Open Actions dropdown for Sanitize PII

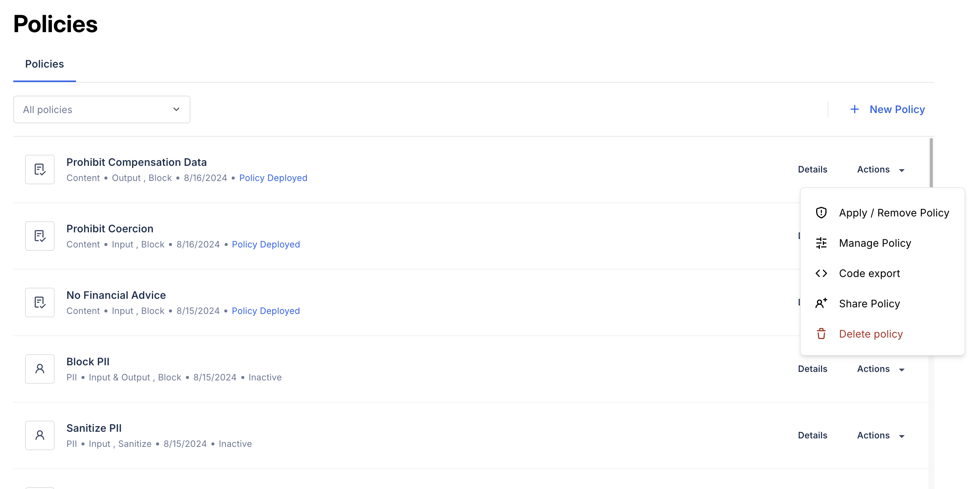click(x=881, y=435)
